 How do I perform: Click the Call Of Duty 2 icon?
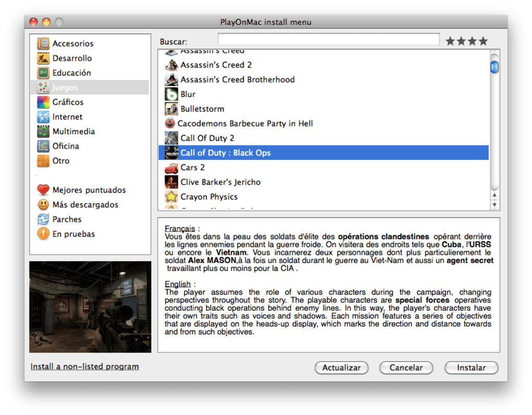coord(172,138)
